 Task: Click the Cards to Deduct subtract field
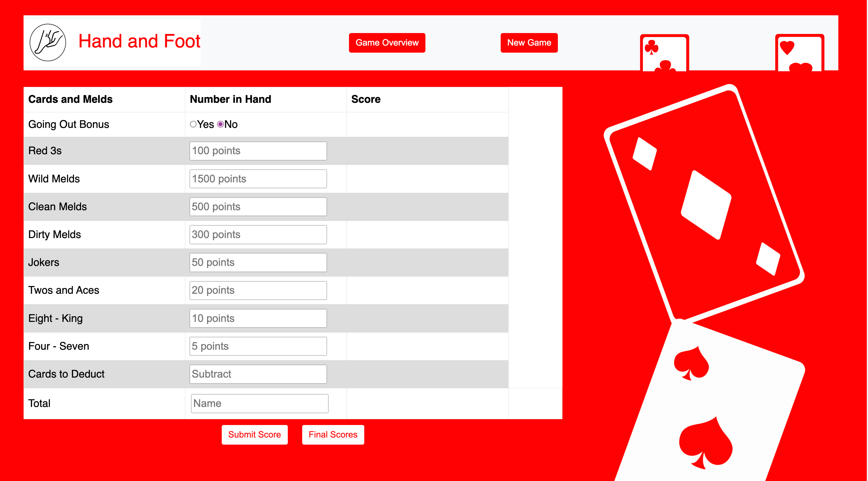tap(257, 374)
